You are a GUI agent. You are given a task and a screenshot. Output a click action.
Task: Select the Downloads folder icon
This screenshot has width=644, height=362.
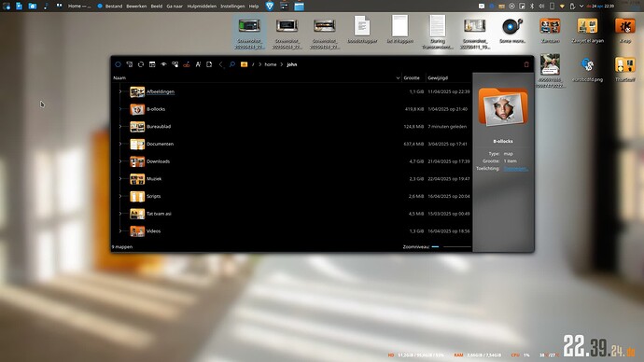137,161
